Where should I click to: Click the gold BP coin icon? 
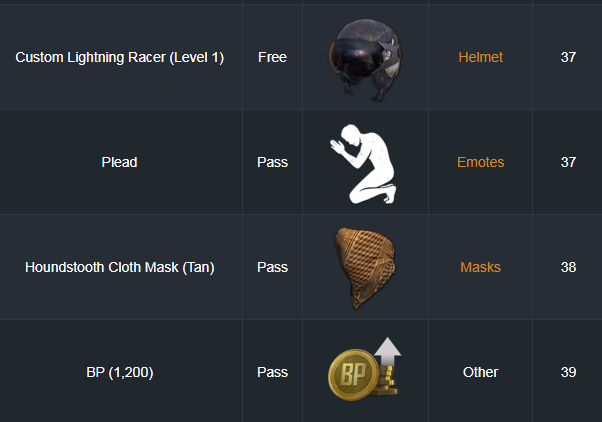tap(363, 371)
